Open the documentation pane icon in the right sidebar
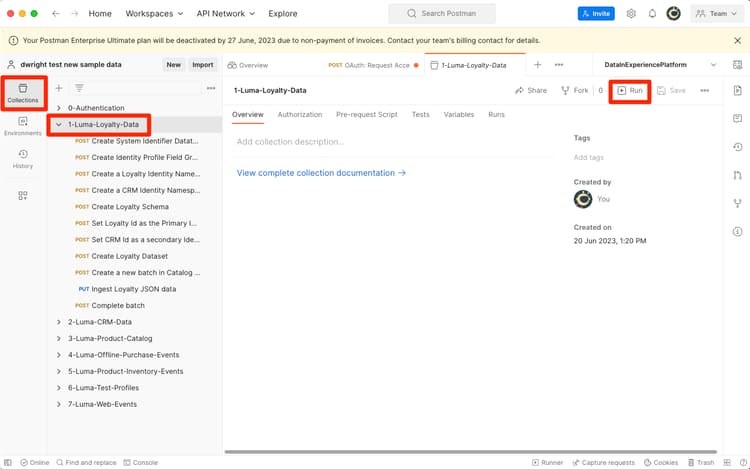 coord(738,90)
